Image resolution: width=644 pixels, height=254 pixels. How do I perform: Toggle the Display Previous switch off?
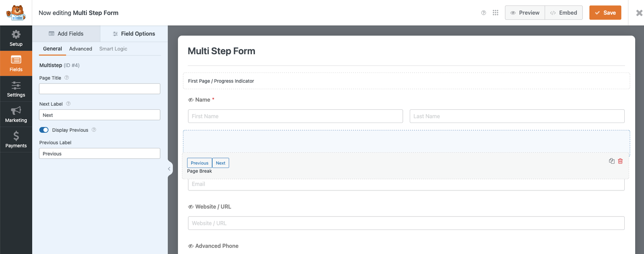(44, 130)
